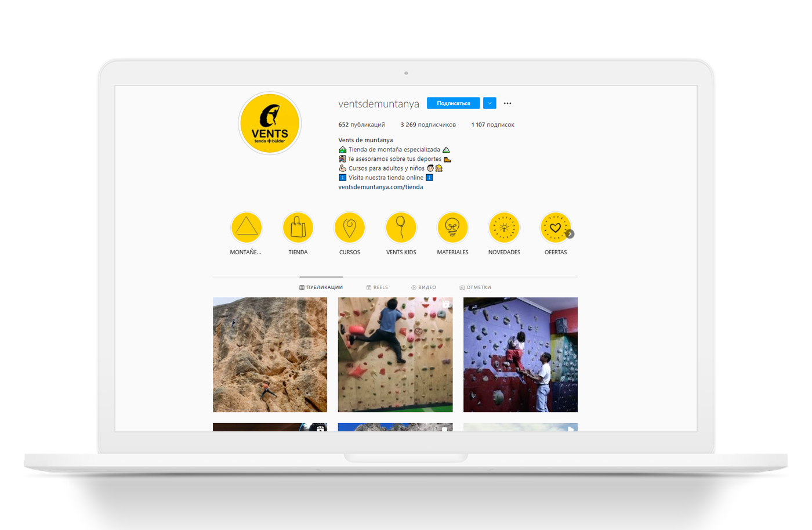Open the MATERIALES highlight icon
Screen dimensions: 812x530
point(452,228)
